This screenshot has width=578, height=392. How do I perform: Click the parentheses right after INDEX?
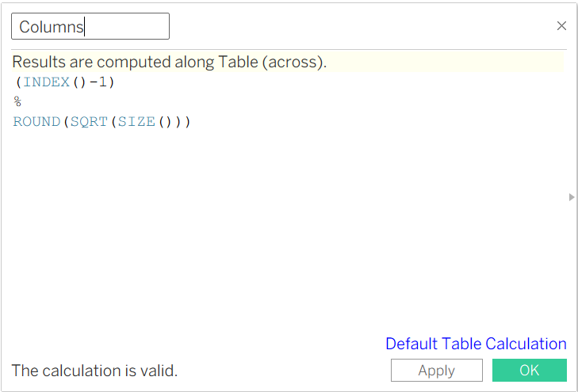79,82
